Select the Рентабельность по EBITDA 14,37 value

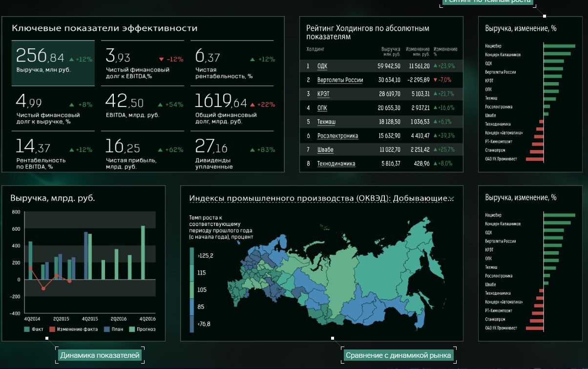33,146
